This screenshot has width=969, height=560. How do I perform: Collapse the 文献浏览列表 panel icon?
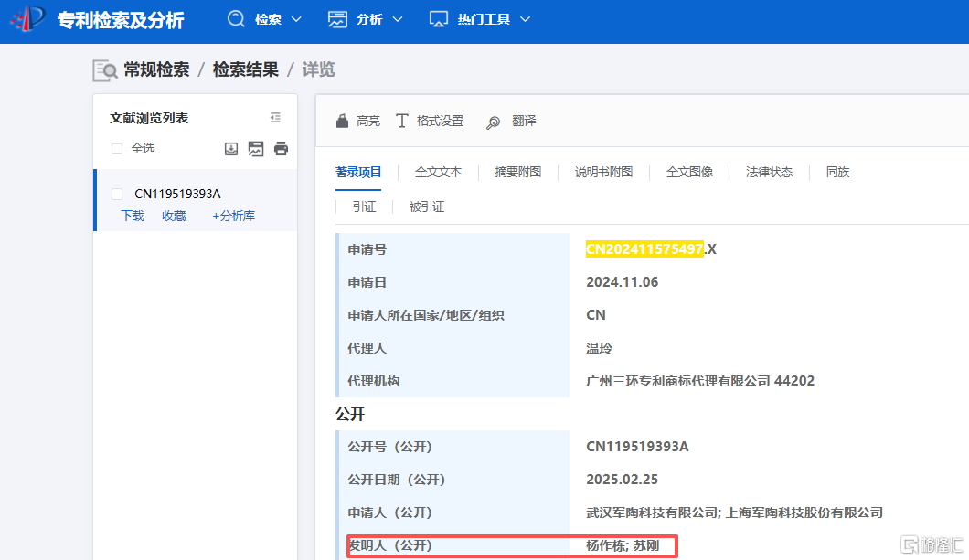(x=276, y=117)
